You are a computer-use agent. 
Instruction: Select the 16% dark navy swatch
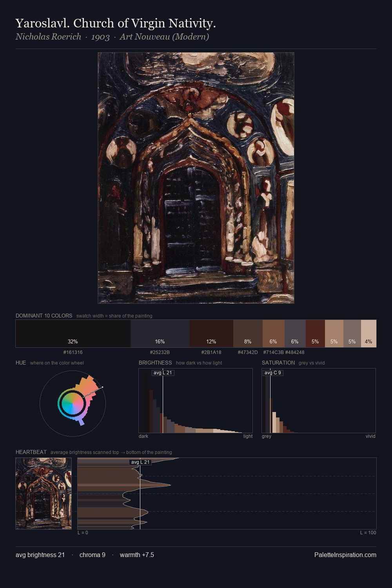click(160, 334)
